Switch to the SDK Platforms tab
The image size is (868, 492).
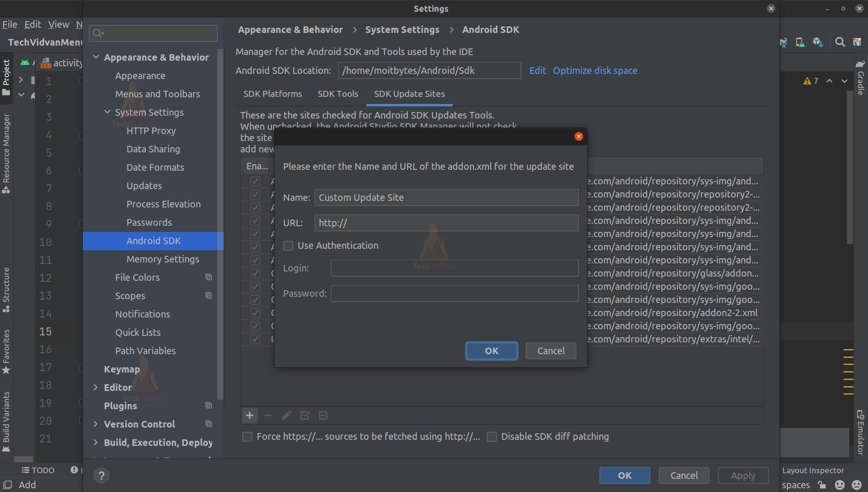click(273, 94)
